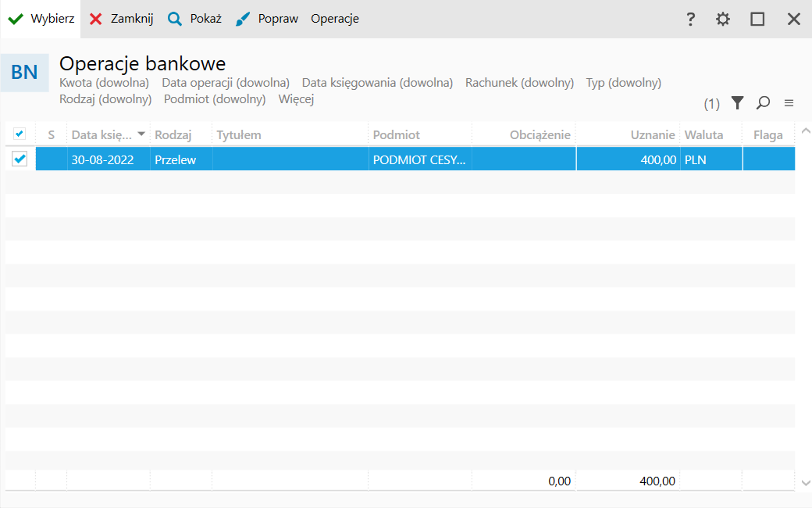Click the scroll down arrow of list

[x=805, y=483]
